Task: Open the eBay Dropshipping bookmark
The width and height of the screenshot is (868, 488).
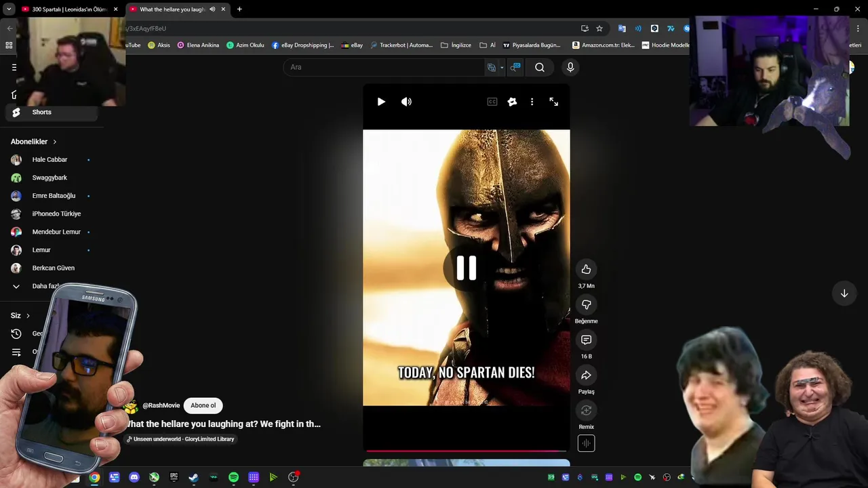Action: click(303, 45)
